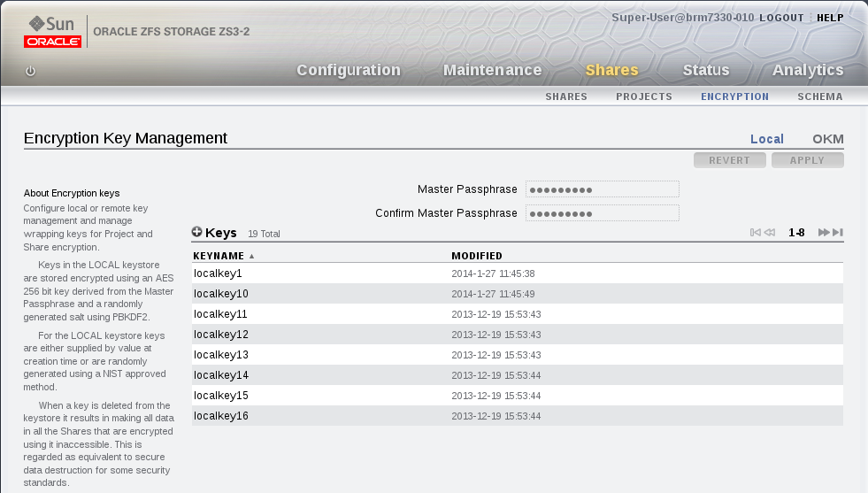Open the Status section
The width and height of the screenshot is (868, 493).
(x=706, y=70)
